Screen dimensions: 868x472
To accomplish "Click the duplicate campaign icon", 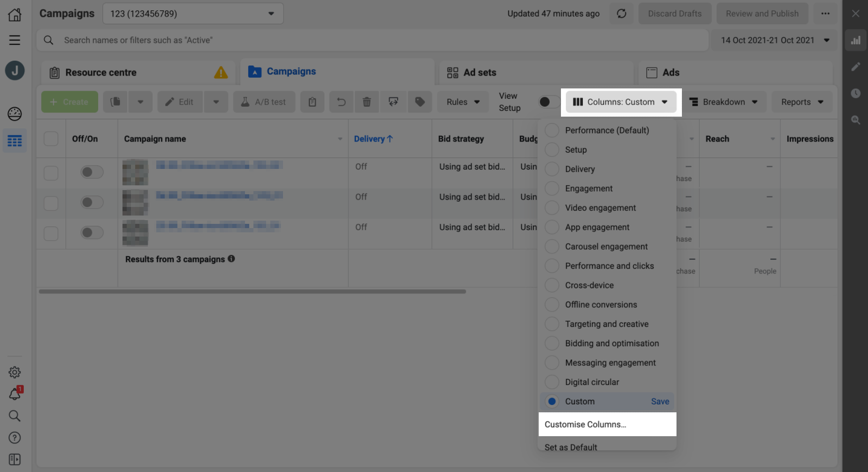I will [116, 102].
